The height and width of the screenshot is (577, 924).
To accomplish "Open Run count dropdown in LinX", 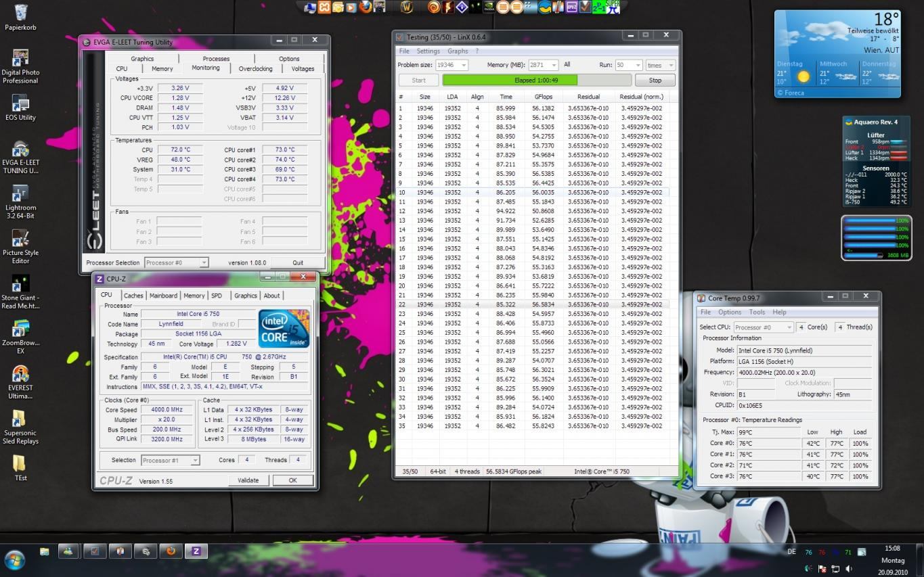I will tap(629, 65).
